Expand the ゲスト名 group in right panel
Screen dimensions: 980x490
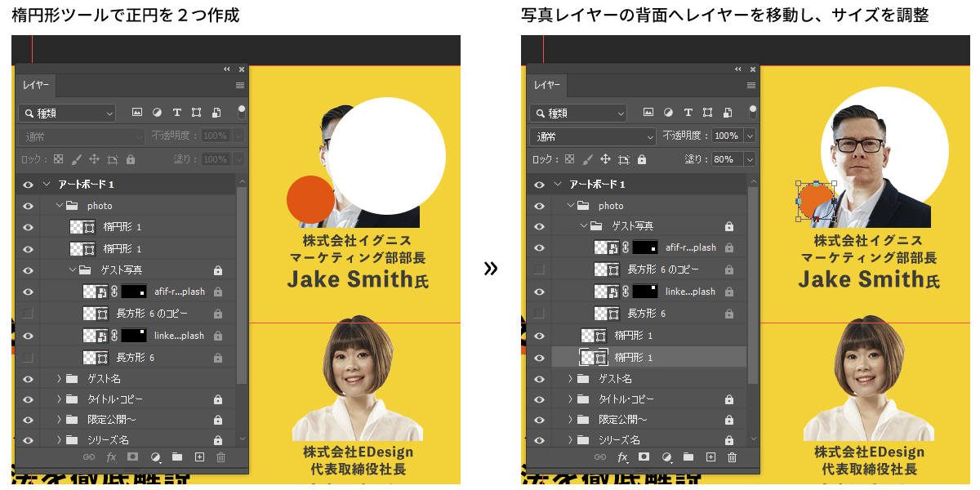pos(570,379)
